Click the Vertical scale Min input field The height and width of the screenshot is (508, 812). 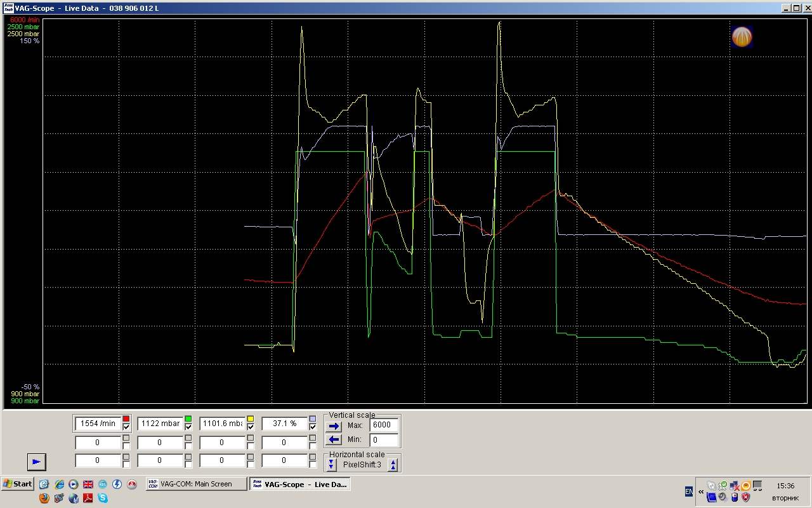(x=384, y=439)
